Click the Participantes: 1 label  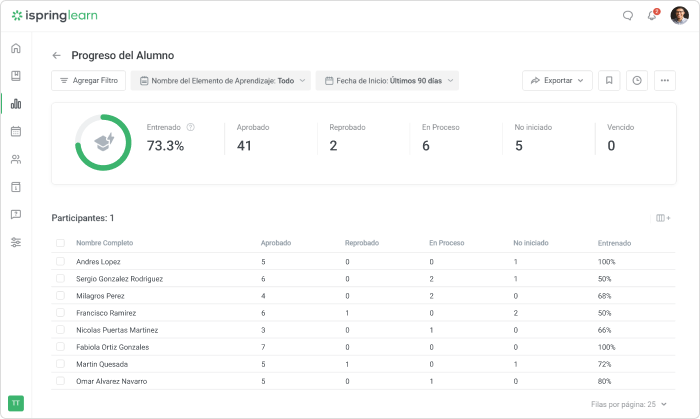pyautogui.click(x=83, y=218)
